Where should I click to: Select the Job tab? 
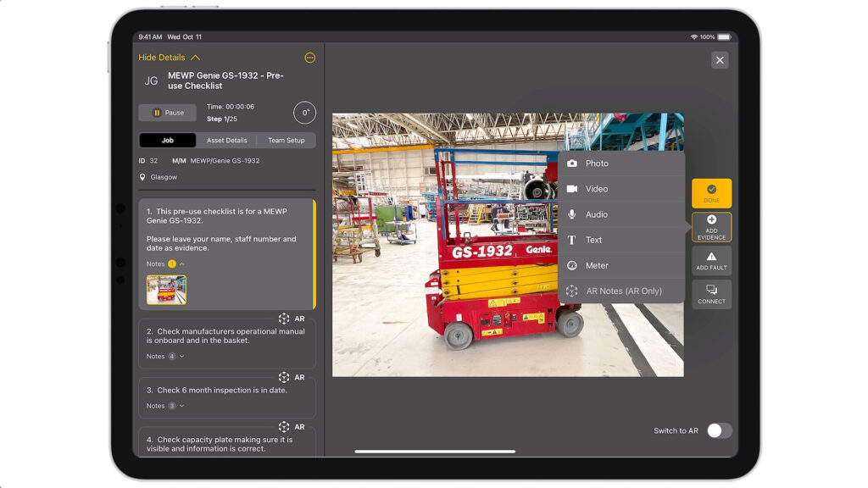[168, 141]
